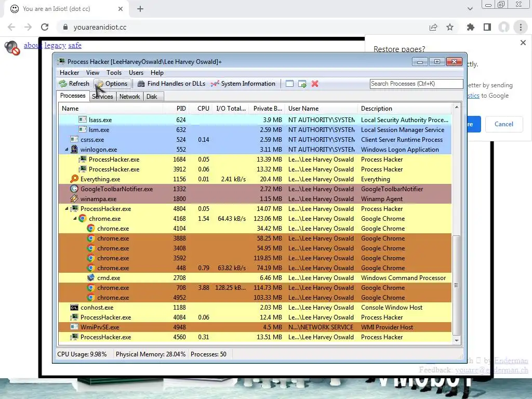Click the Chrome address bar URL

tap(100, 27)
